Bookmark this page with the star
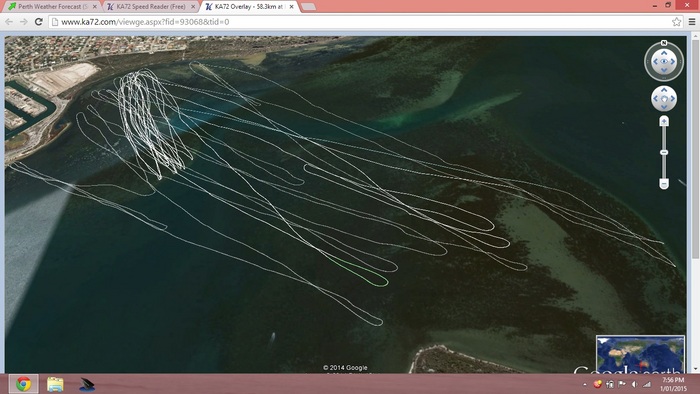 [x=676, y=22]
